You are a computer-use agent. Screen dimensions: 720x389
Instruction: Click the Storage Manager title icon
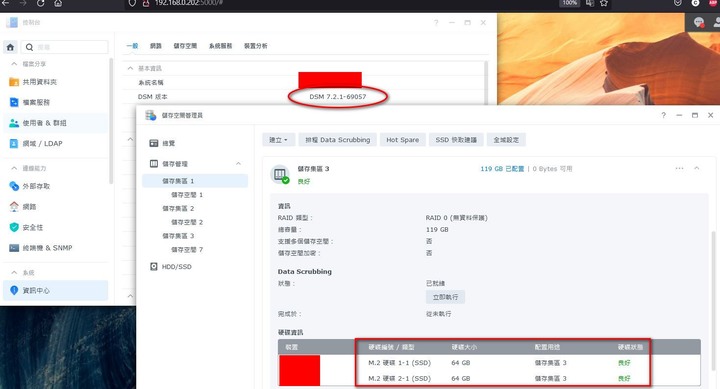[x=151, y=115]
